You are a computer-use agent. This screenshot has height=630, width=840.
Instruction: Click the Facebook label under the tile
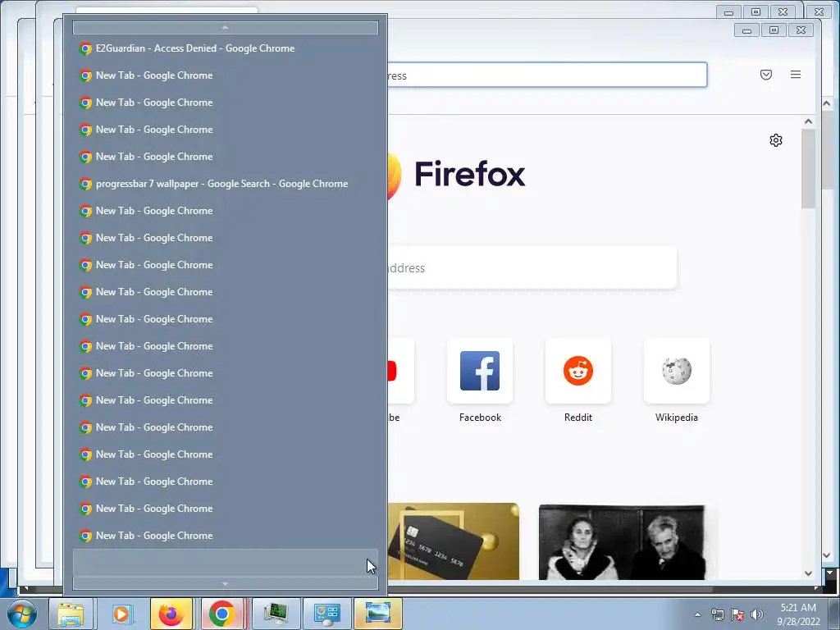[480, 418]
